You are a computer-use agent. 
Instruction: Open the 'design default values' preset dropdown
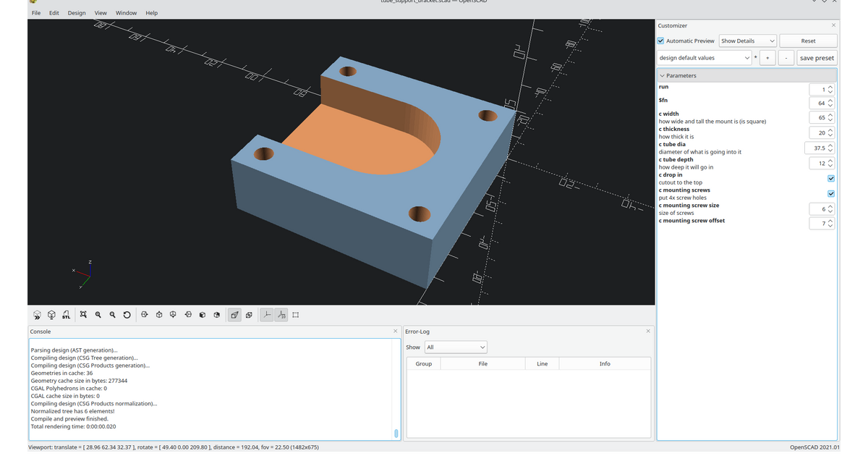705,57
